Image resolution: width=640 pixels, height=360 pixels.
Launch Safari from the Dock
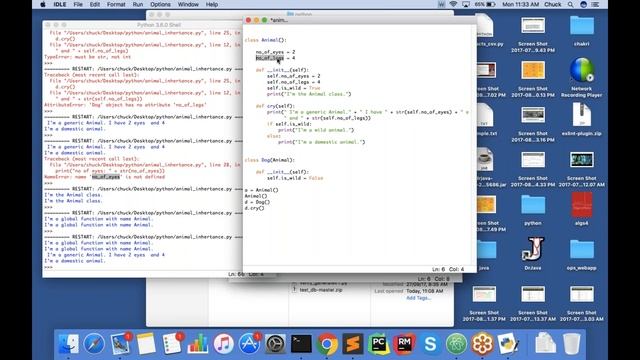pyautogui.click(x=94, y=344)
